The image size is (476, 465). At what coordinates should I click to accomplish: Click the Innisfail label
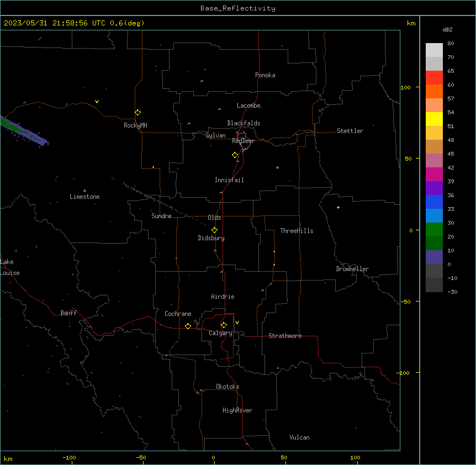pyautogui.click(x=229, y=180)
